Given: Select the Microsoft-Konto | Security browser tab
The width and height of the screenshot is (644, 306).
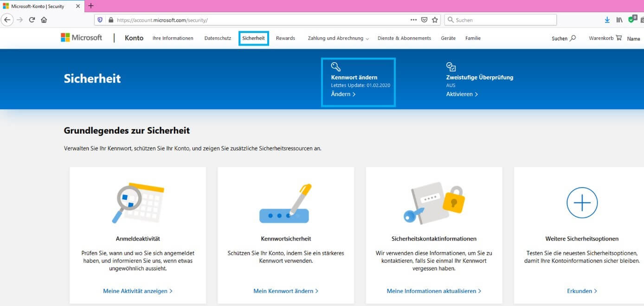Looking at the screenshot, I should pos(42,6).
